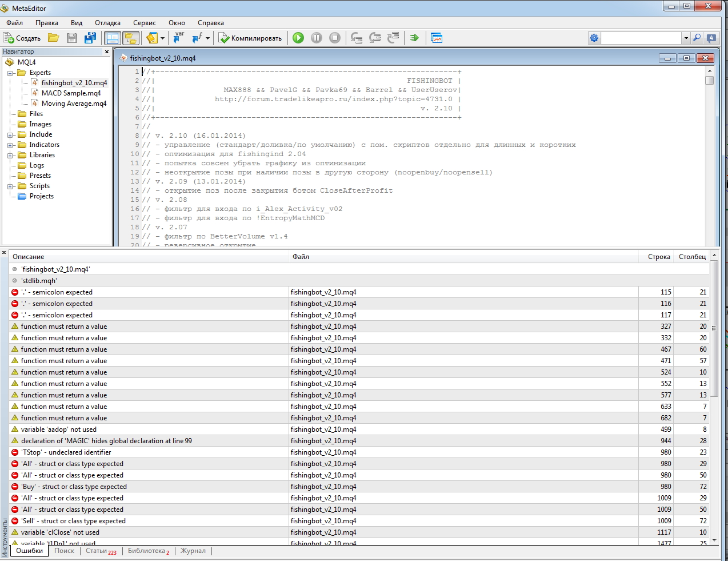Select the Logs folder in Navigator
728x561 pixels.
coord(37,165)
